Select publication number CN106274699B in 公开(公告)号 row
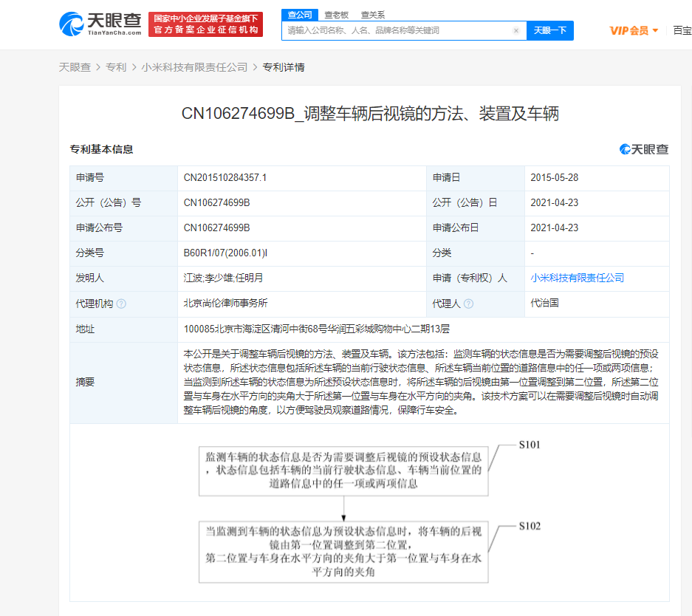This screenshot has height=616, width=692. (x=216, y=203)
